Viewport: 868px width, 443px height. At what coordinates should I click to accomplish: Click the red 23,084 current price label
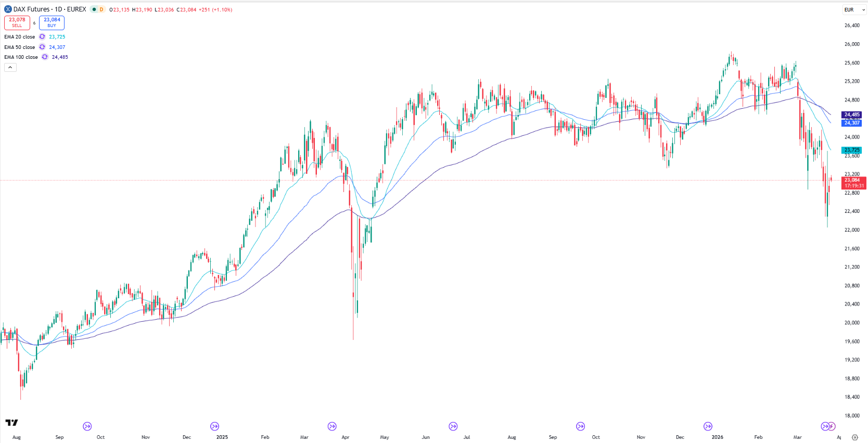pyautogui.click(x=852, y=180)
